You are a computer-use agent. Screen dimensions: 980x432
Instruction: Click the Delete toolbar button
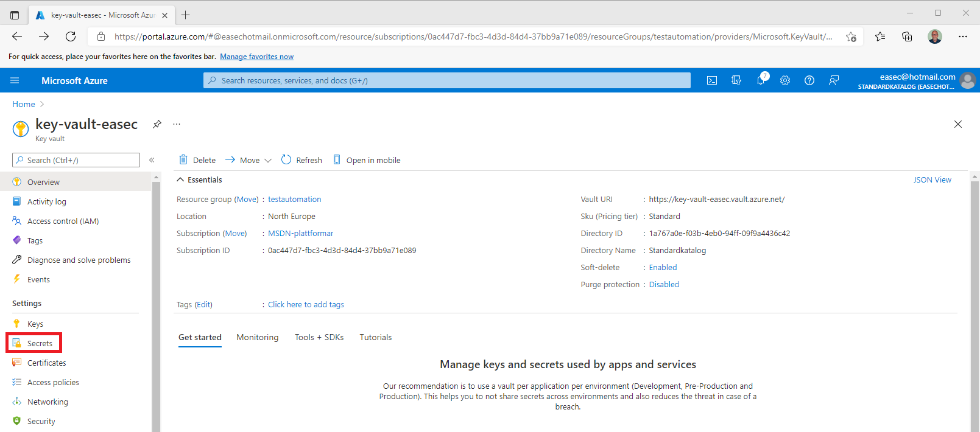(x=197, y=160)
